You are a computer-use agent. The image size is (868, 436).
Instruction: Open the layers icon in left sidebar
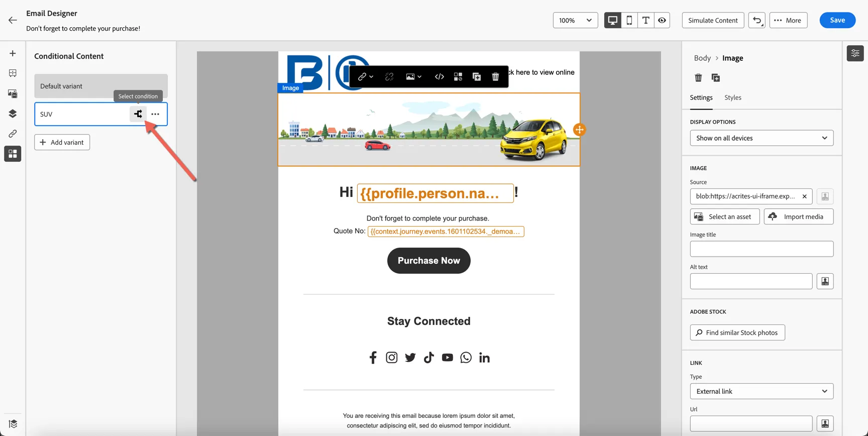[x=13, y=114]
